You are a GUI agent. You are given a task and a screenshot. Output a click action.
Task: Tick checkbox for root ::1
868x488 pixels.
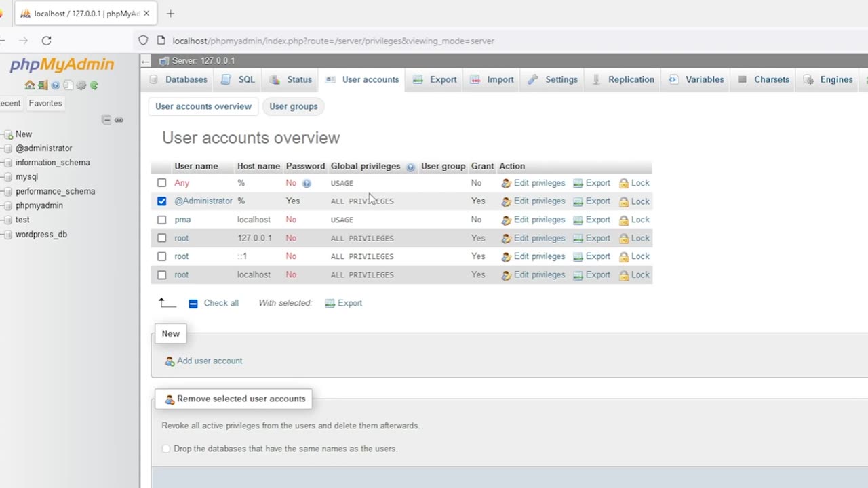161,256
